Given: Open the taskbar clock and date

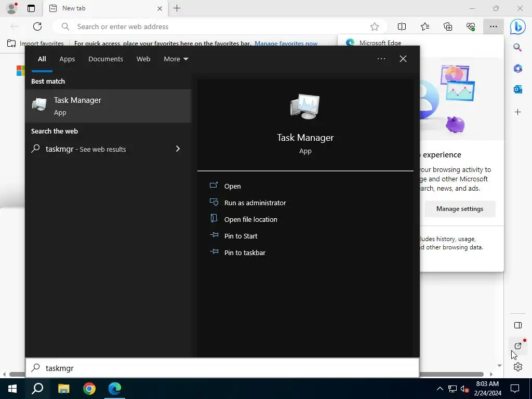Looking at the screenshot, I should (x=487, y=389).
